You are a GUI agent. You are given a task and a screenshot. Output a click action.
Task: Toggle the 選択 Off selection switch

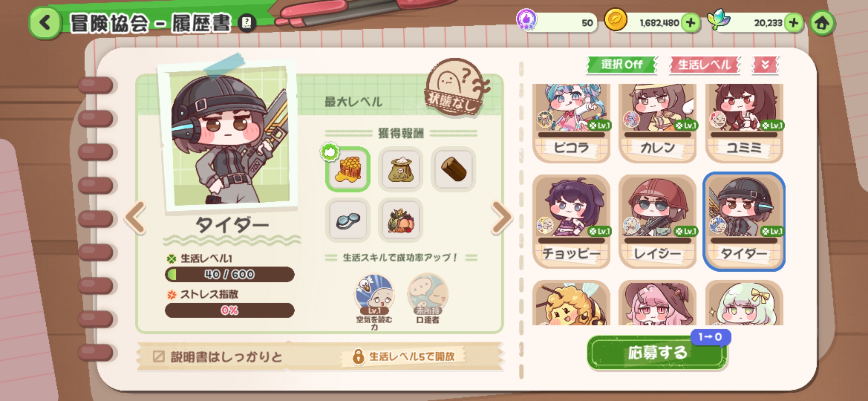(x=622, y=65)
